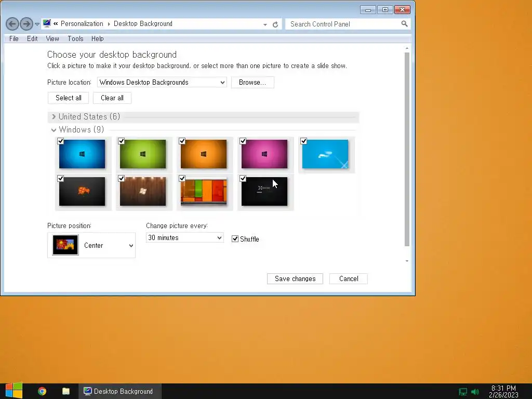
Task: Click the network tray icon
Action: (463, 392)
